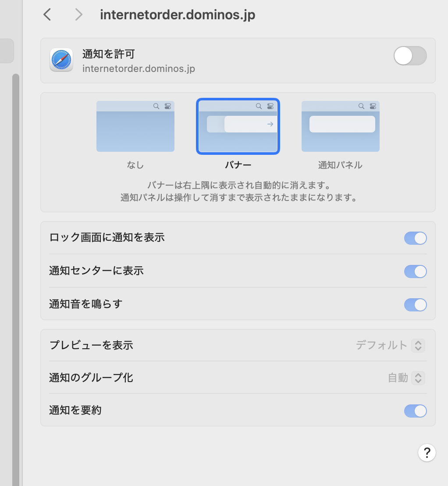Select the 通知パネル alert style thumbnail
Screen dimensions: 448x486
click(341, 126)
